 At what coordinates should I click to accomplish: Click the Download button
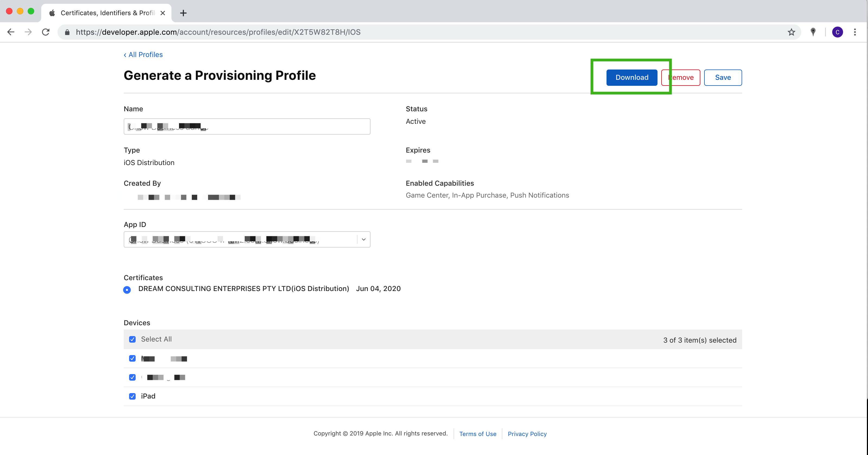click(631, 78)
